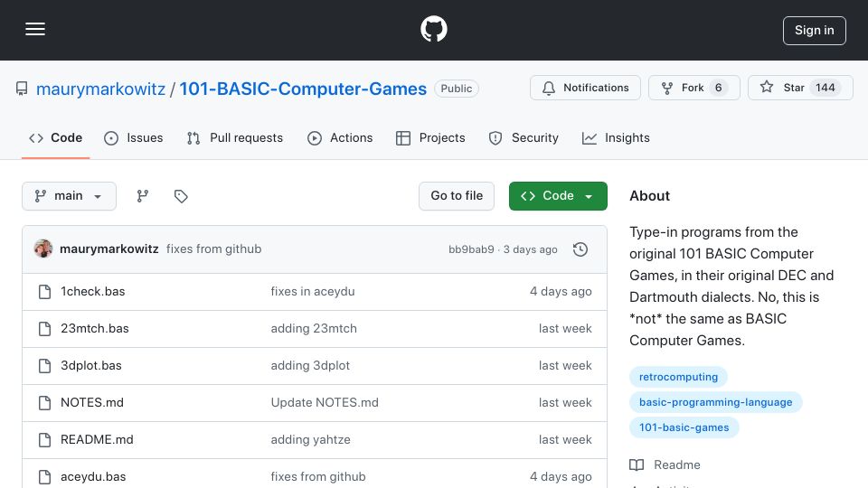
Task: Click file icon beside README.md
Action: 45,440
